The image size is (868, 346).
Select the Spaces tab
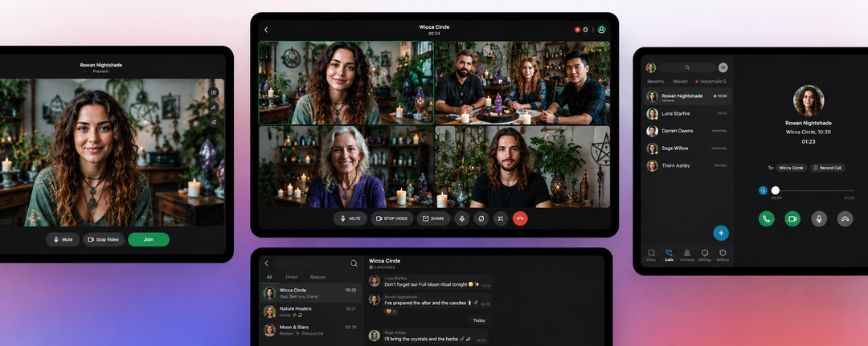[x=317, y=277]
